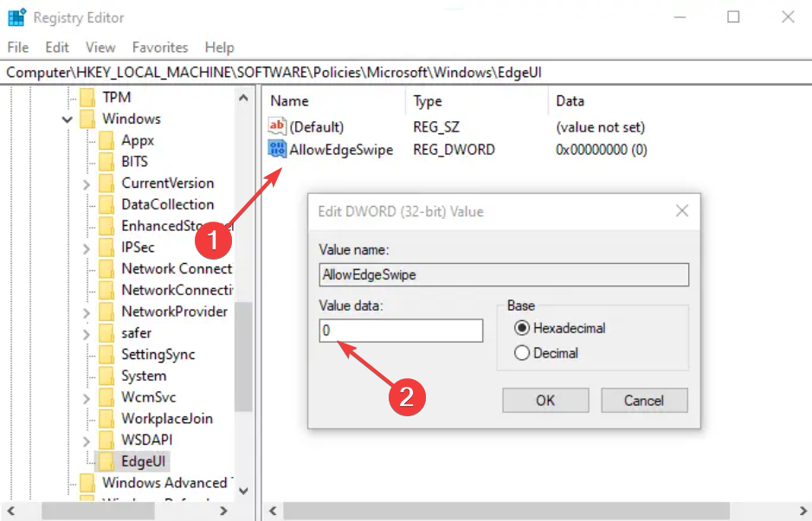Expand the CurrentVersion key
The height and width of the screenshot is (521, 812).
coord(87,183)
